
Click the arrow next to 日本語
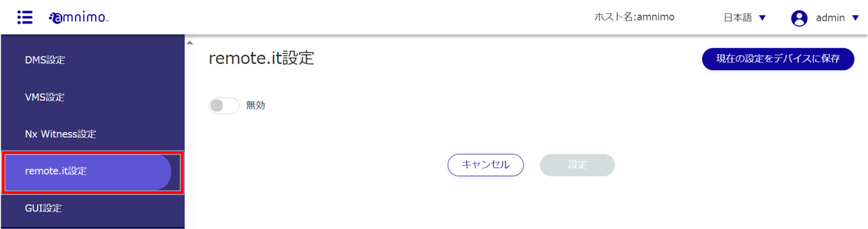[x=762, y=18]
